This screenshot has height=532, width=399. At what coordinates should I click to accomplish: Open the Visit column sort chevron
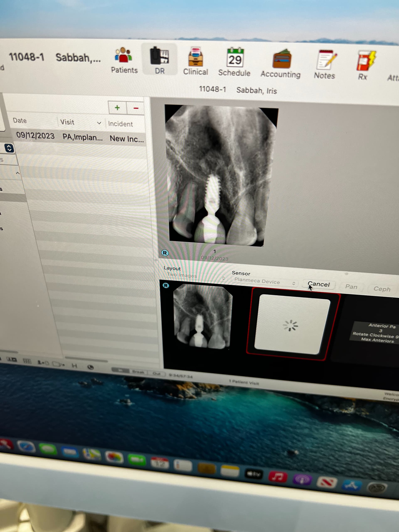click(99, 123)
